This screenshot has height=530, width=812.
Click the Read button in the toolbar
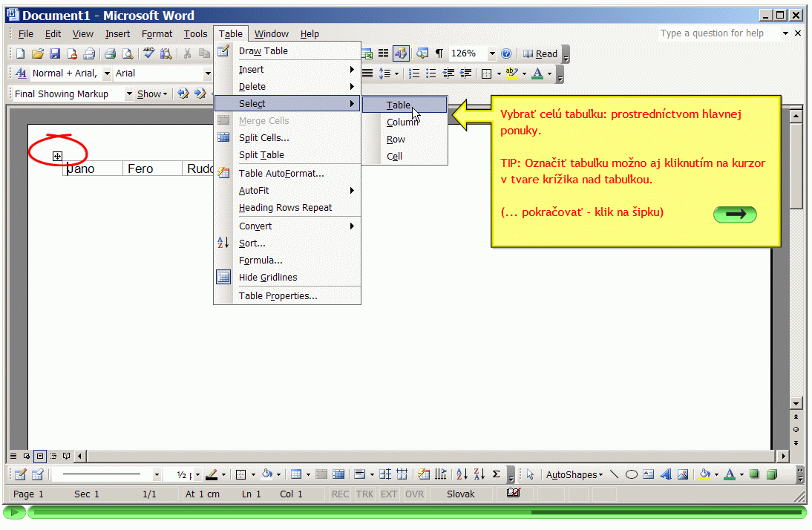540,54
